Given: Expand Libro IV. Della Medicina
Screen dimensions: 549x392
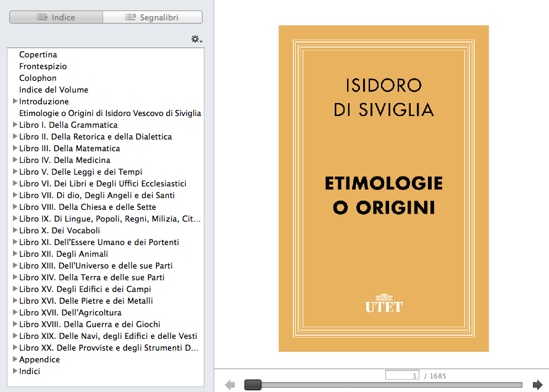Looking at the screenshot, I should 15,160.
